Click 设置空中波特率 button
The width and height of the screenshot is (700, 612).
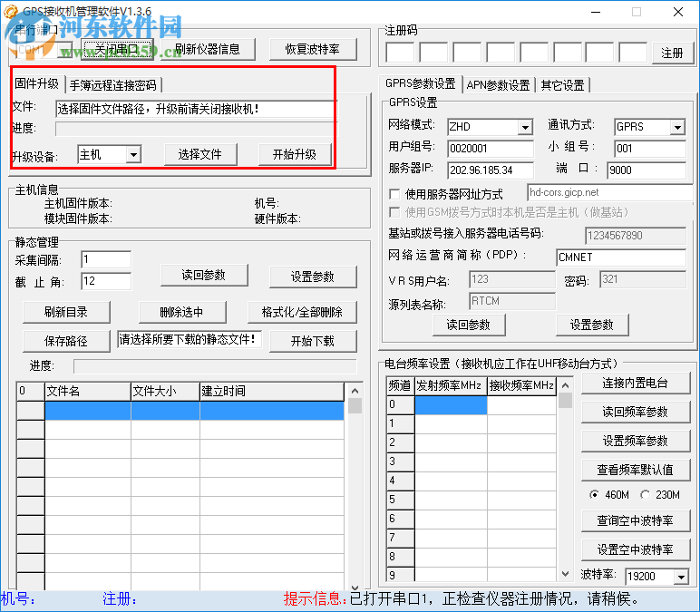click(636, 549)
